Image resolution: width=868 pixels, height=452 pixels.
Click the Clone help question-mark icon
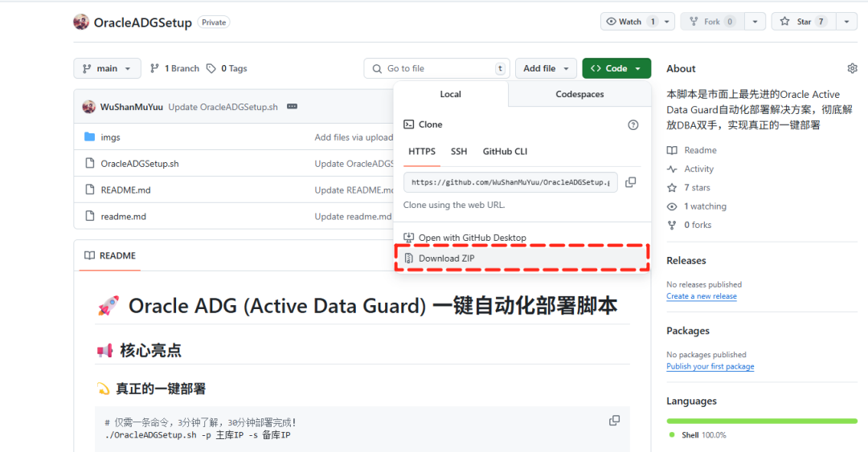click(633, 125)
